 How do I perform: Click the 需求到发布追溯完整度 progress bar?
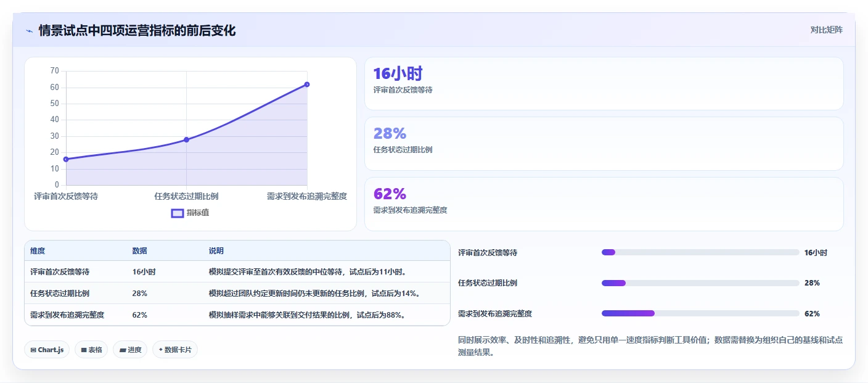(700, 313)
